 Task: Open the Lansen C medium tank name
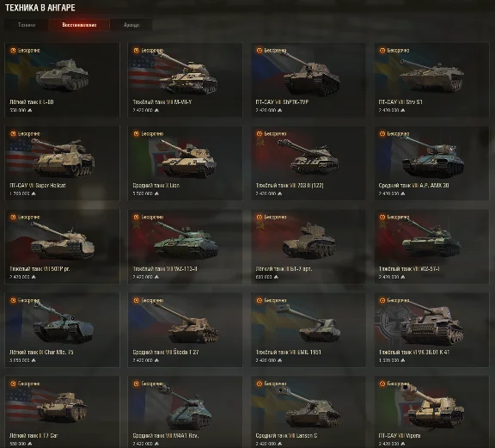click(286, 435)
